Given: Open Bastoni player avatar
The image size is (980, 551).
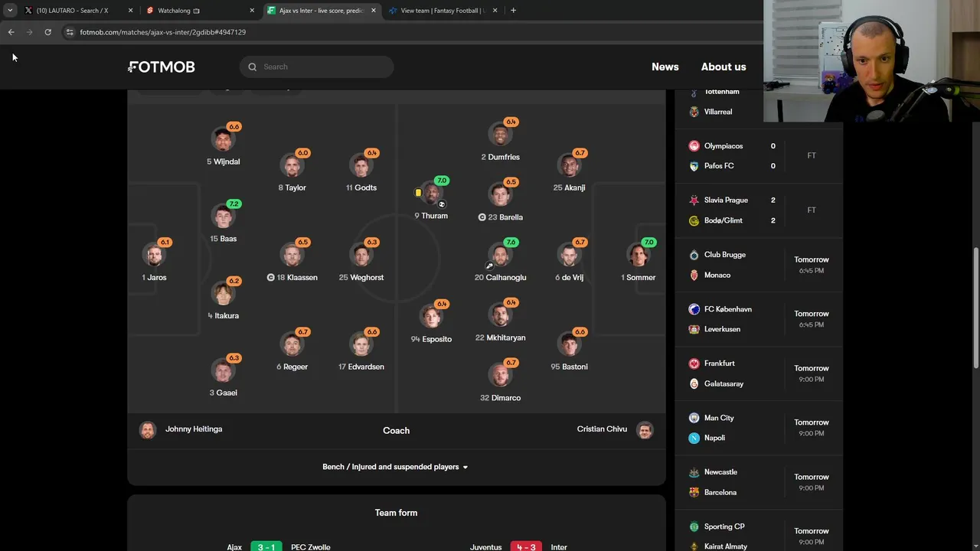Looking at the screenshot, I should (x=569, y=345).
